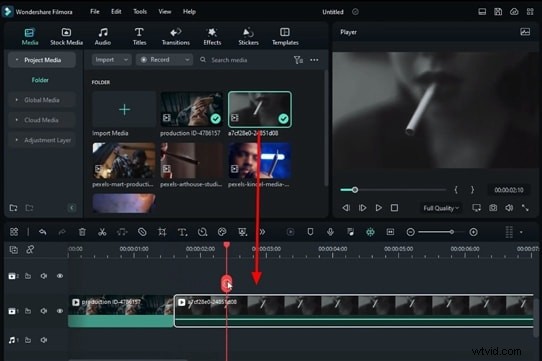
Task: Select the pexels-arthouse-studio thumbnail
Action: pyautogui.click(x=191, y=160)
